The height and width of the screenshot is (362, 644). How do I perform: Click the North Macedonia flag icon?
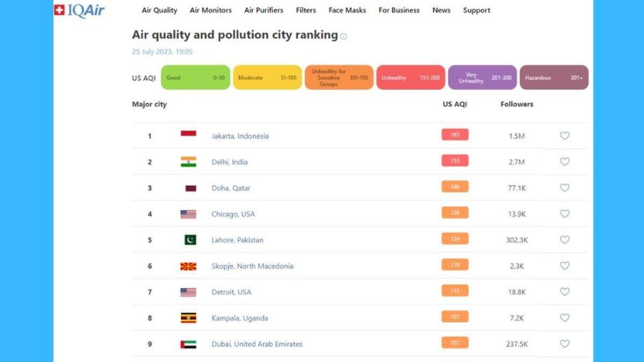[x=188, y=266]
